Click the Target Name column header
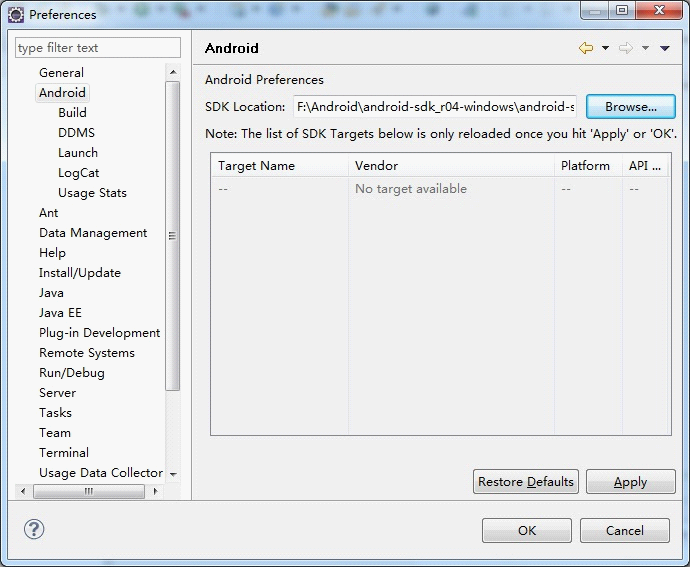Image resolution: width=691 pixels, height=568 pixels. coord(280,166)
